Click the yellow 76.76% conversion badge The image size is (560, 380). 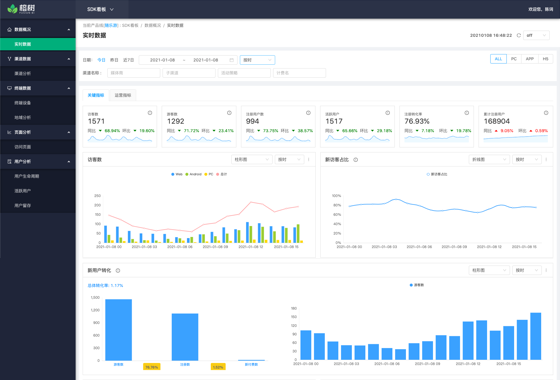[152, 367]
